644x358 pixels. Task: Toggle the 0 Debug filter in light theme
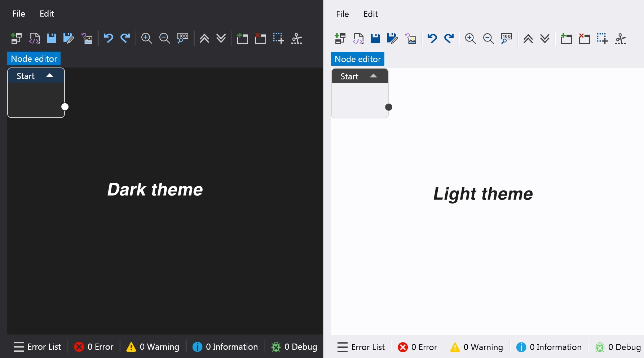pyautogui.click(x=618, y=347)
